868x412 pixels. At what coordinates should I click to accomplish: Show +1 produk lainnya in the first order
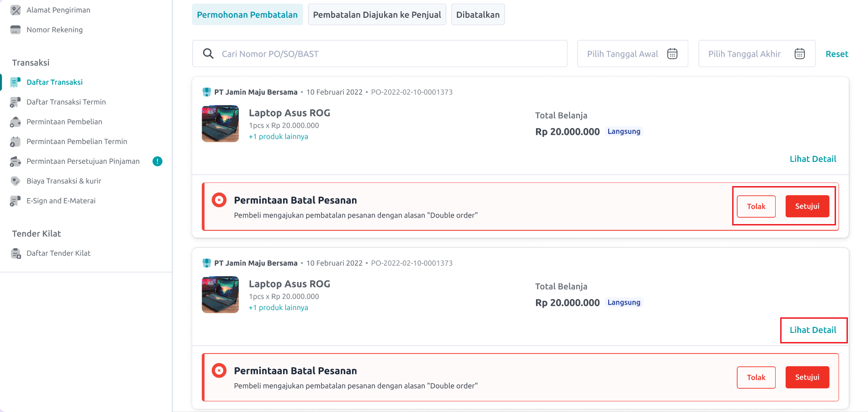click(x=279, y=137)
